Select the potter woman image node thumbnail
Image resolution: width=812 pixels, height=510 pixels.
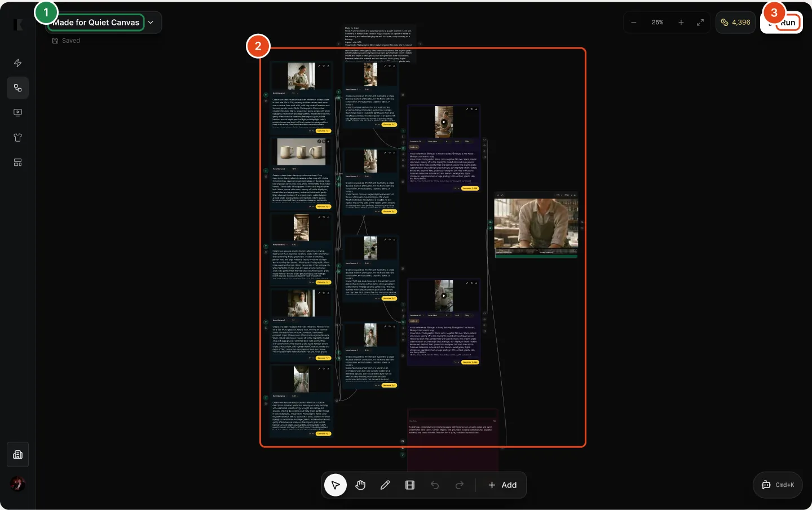[x=302, y=76]
